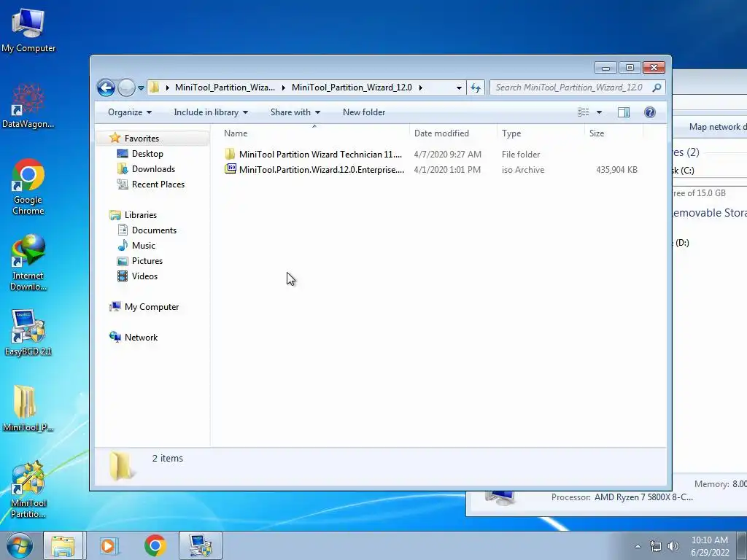Click the Show desktop strip in taskbar
The width and height of the screenshot is (747, 560).
742,545
